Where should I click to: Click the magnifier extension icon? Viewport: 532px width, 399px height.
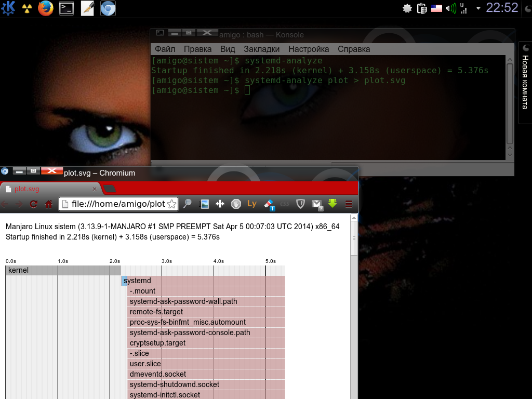187,204
